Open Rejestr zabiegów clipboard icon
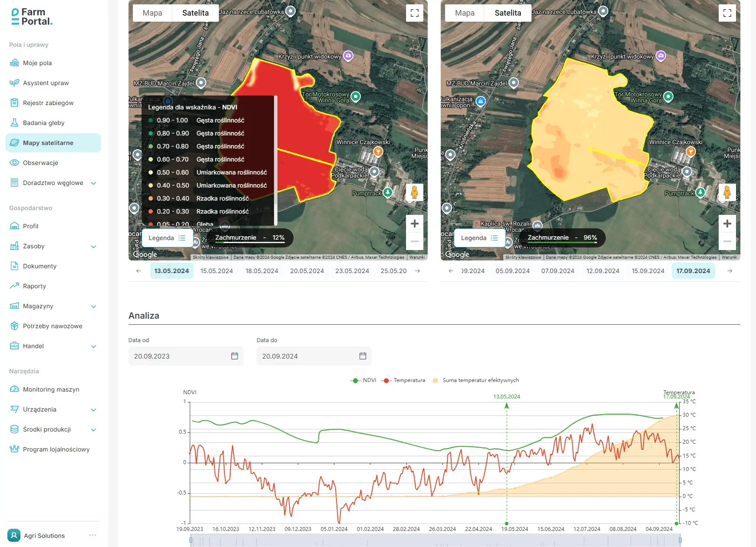 (14, 103)
